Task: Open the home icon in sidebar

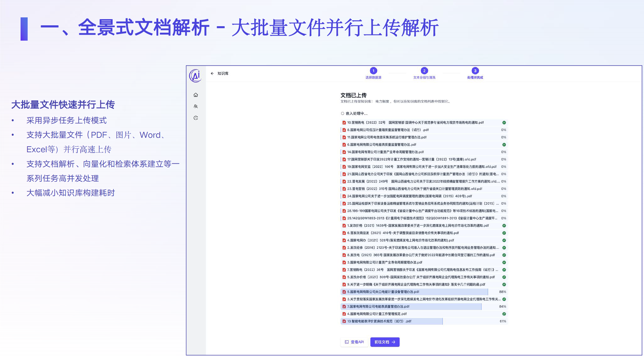Action: coord(196,95)
